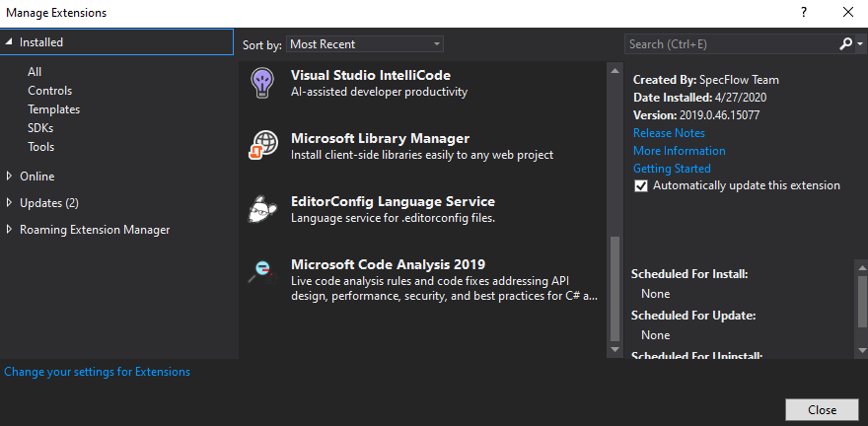Select All under Installed

(x=35, y=72)
